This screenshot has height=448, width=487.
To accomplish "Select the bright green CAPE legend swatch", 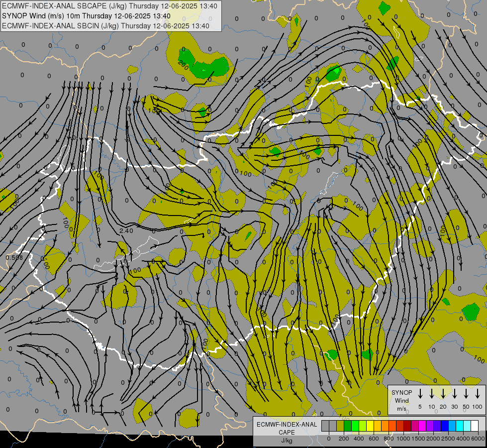I will [x=355, y=426].
